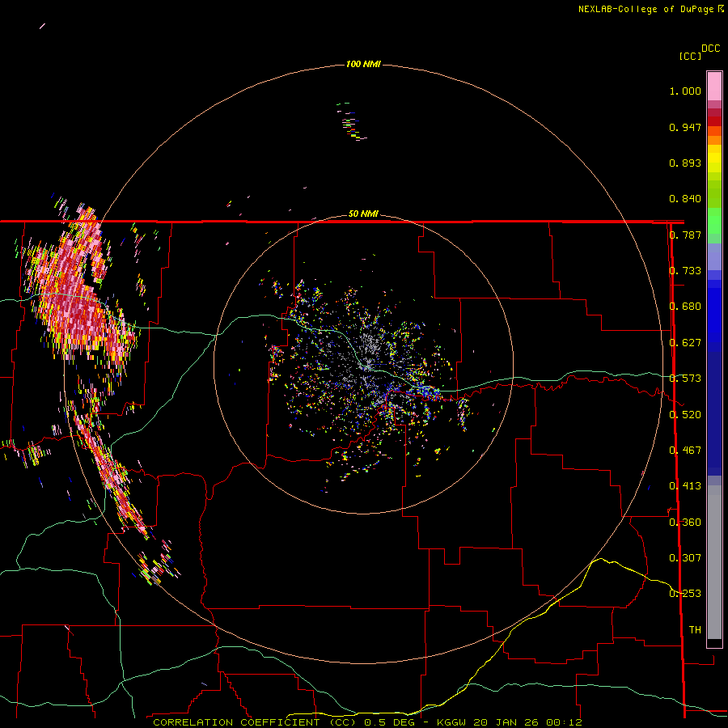
Task: Click the NEXLAB-College of DuPage header text
Action: (x=650, y=9)
